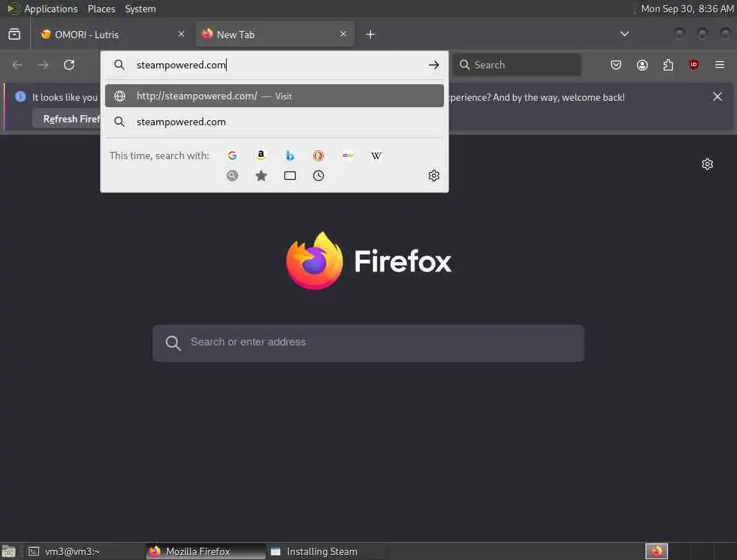
Task: Expand the list all tabs chevron
Action: click(625, 34)
